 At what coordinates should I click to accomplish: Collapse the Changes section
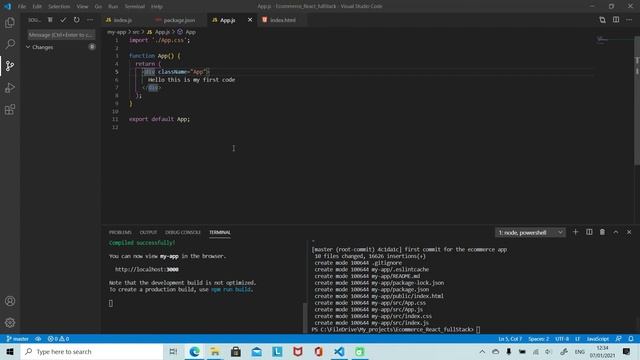click(x=60, y=47)
